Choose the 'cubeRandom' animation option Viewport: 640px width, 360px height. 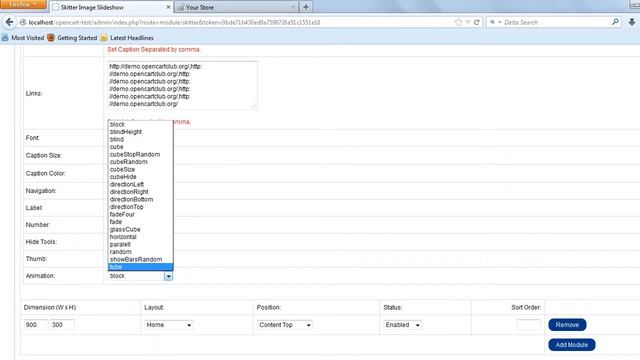click(140, 162)
